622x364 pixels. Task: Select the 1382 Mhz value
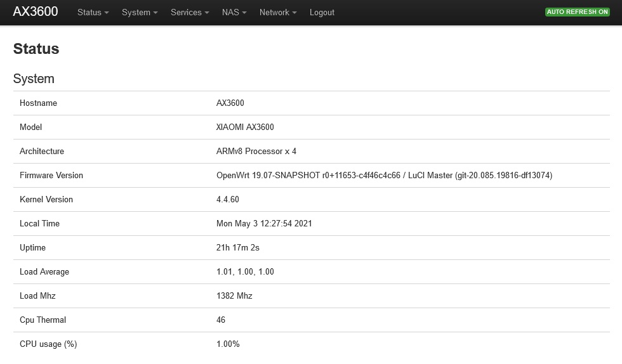click(234, 296)
